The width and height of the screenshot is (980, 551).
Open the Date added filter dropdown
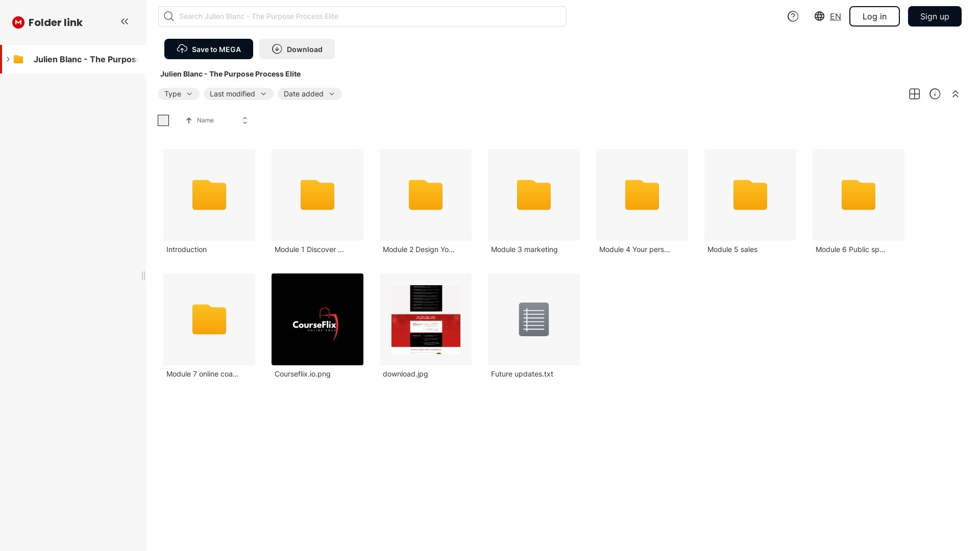(309, 94)
